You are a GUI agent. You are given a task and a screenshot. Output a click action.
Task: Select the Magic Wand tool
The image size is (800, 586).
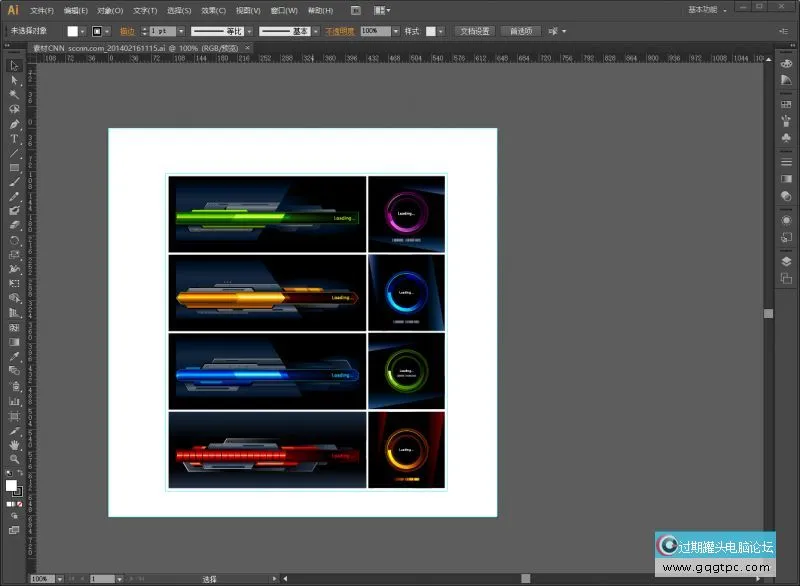[x=14, y=95]
